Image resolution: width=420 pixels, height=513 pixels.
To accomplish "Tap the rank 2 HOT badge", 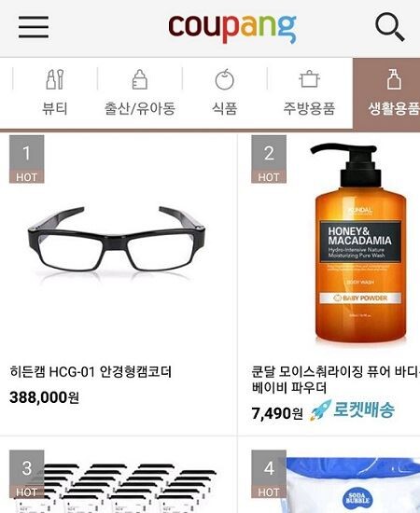I will 269,159.
